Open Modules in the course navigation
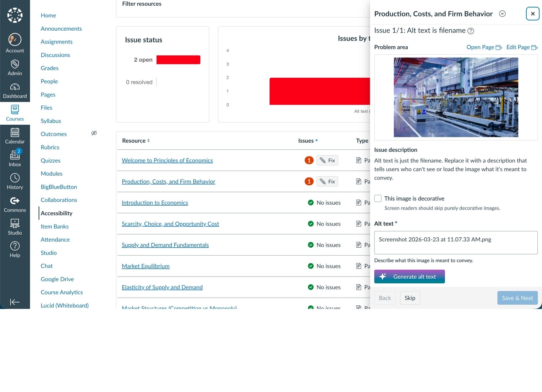The image size is (542, 392). 51,174
